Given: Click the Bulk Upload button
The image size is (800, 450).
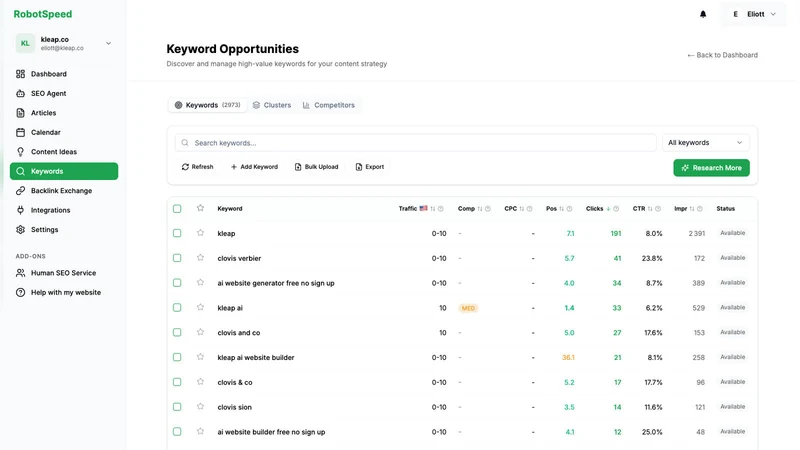Looking at the screenshot, I should tap(316, 167).
